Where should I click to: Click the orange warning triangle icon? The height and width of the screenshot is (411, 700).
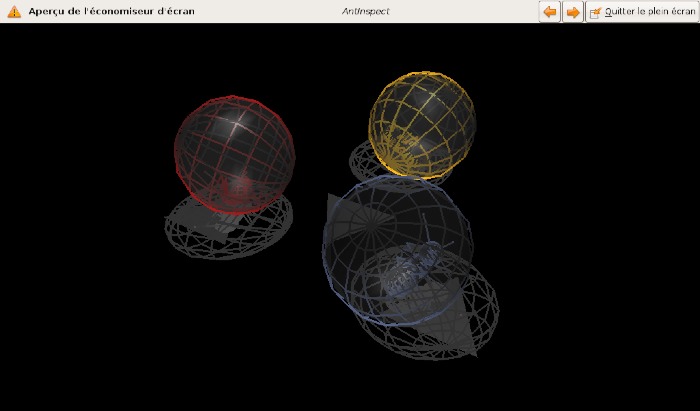click(x=14, y=12)
